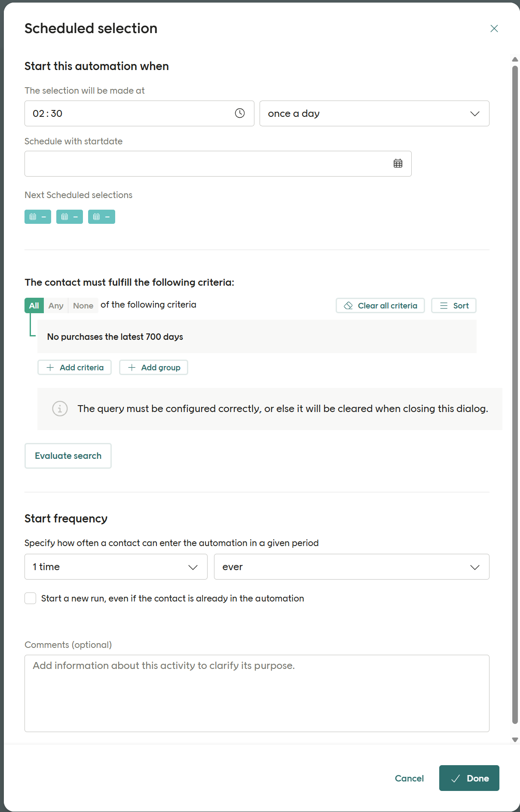Close the Scheduled selection dialog with X
Image resolution: width=520 pixels, height=812 pixels.
494,29
